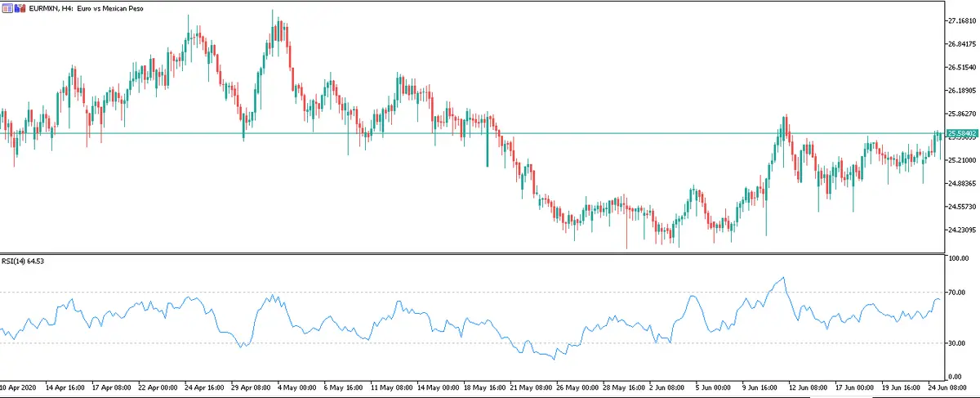Select the 24 Jun 08:00 time label
The height and width of the screenshot is (398, 980).
tap(948, 387)
